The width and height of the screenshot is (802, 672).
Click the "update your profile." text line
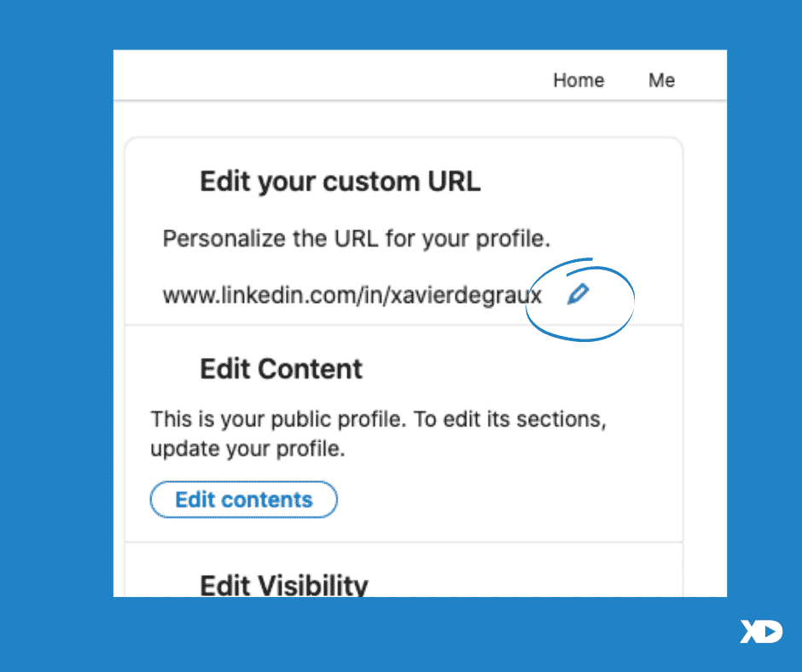(247, 449)
